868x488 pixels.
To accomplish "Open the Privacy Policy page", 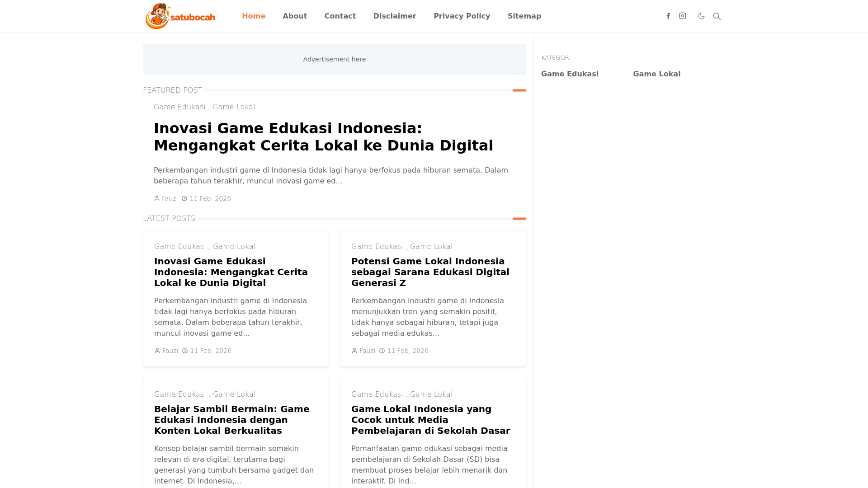I will point(462,16).
